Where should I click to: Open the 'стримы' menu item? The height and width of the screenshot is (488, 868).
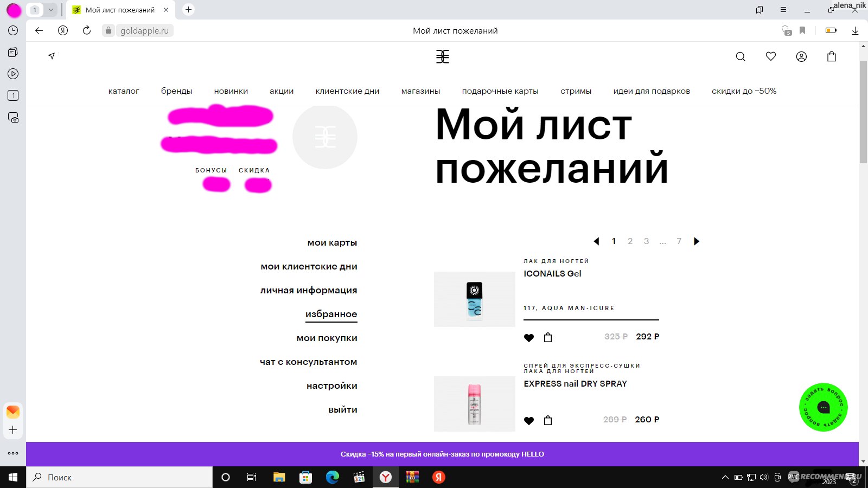(576, 91)
